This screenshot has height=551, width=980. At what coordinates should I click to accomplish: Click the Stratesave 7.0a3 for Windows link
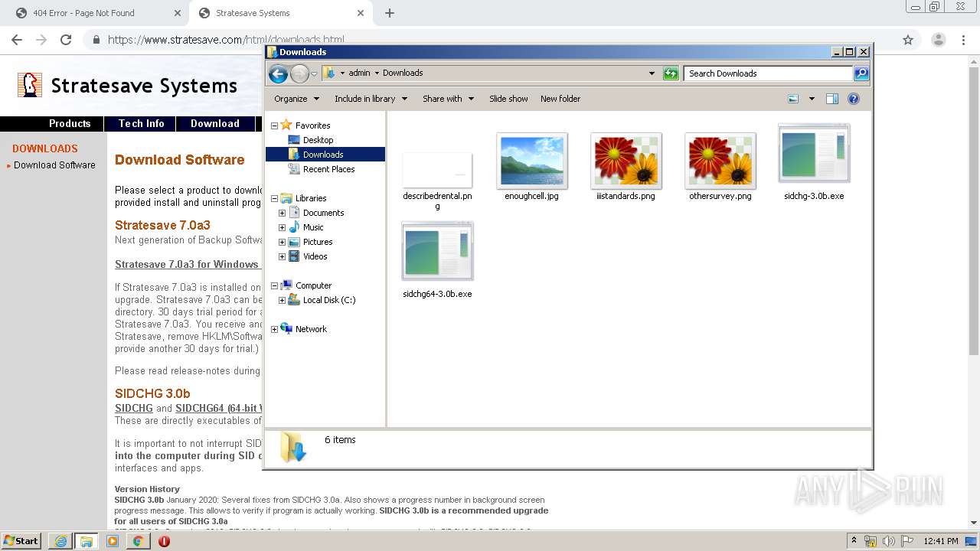pos(187,265)
